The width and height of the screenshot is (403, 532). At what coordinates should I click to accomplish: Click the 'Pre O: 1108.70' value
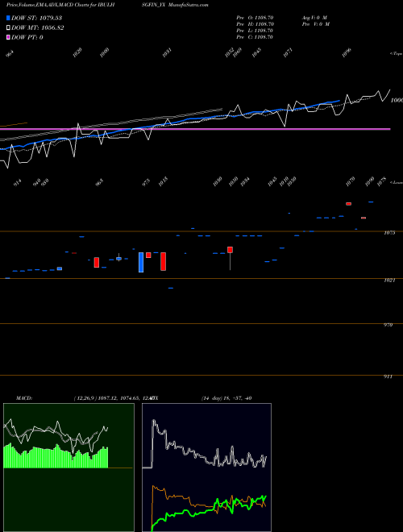coord(255,18)
